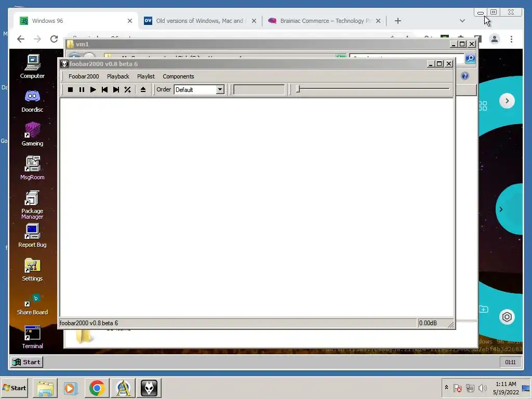Go back in the browser

(x=21, y=39)
